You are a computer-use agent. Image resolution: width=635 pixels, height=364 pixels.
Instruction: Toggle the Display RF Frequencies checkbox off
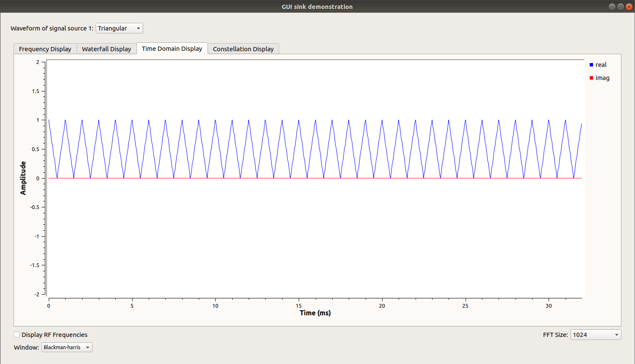[17, 334]
